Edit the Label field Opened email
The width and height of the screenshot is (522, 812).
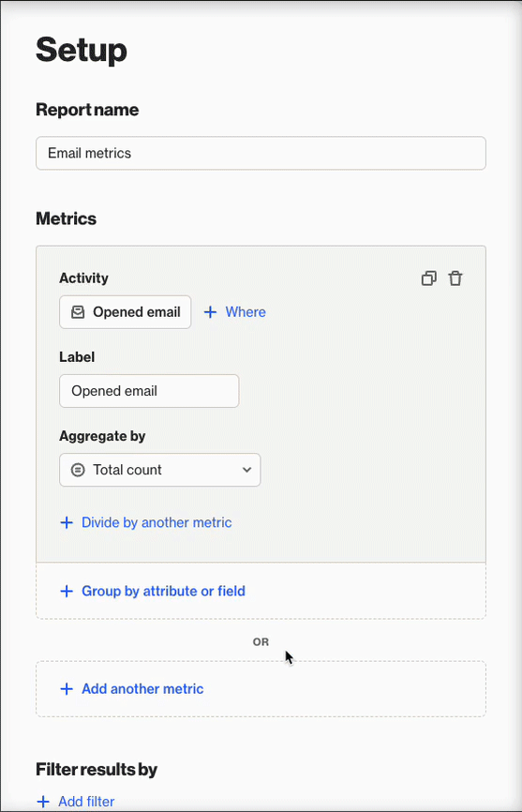click(x=149, y=391)
